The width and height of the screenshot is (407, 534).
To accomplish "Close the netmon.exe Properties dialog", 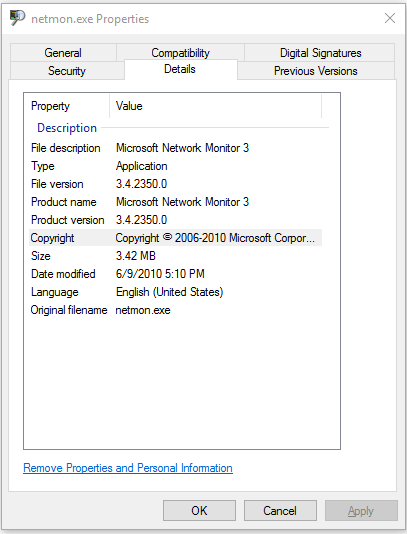I will (390, 18).
